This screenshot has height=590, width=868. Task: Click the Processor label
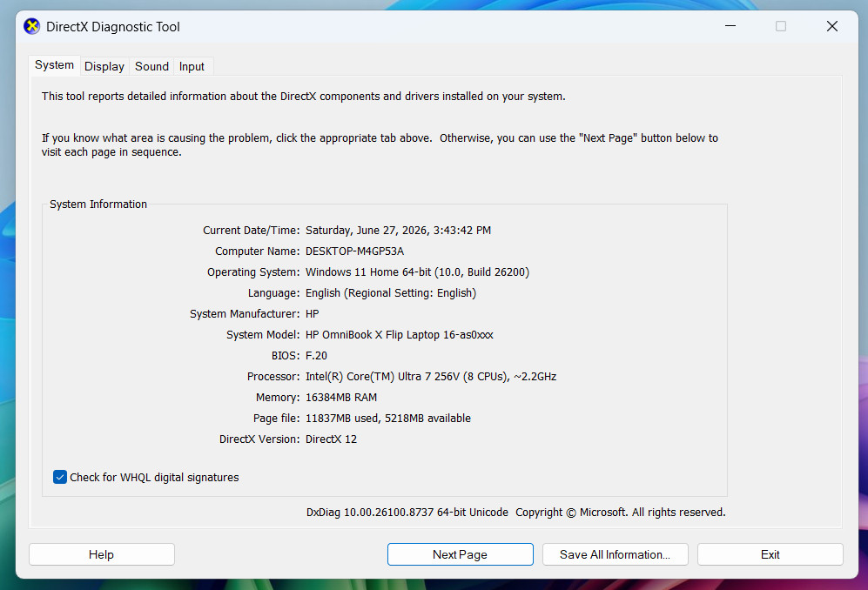273,377
